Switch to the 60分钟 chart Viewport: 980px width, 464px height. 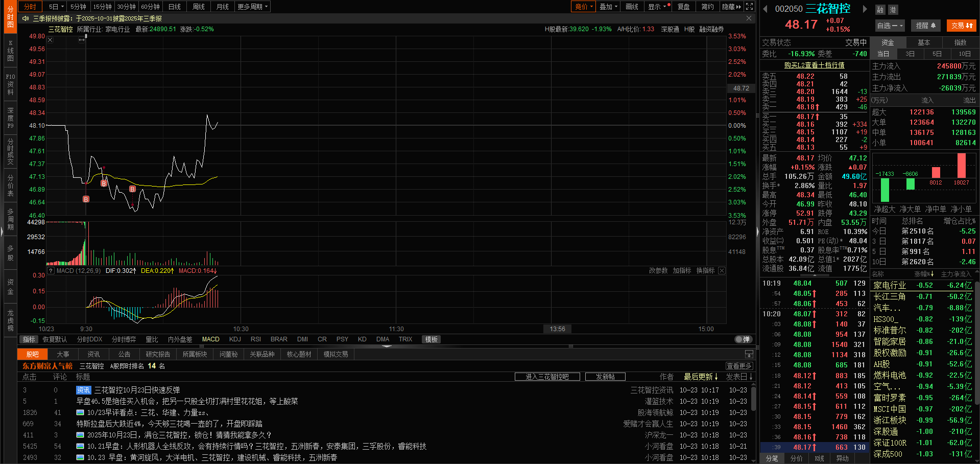pyautogui.click(x=151, y=7)
